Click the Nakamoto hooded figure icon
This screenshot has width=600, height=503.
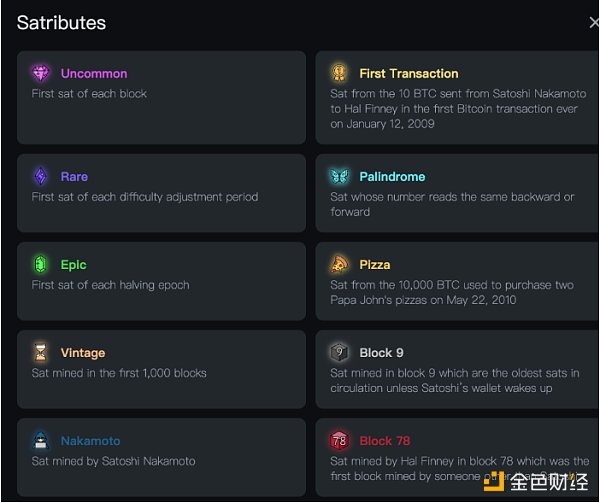pyautogui.click(x=40, y=441)
